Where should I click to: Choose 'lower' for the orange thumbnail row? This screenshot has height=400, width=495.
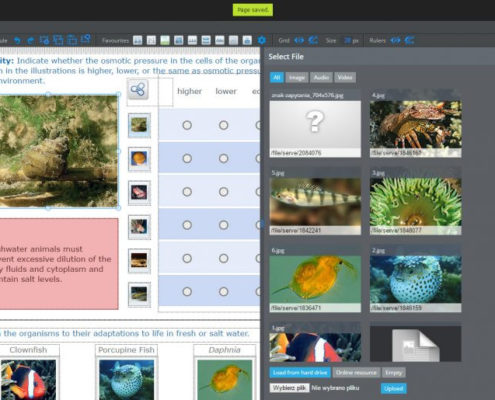(223, 158)
